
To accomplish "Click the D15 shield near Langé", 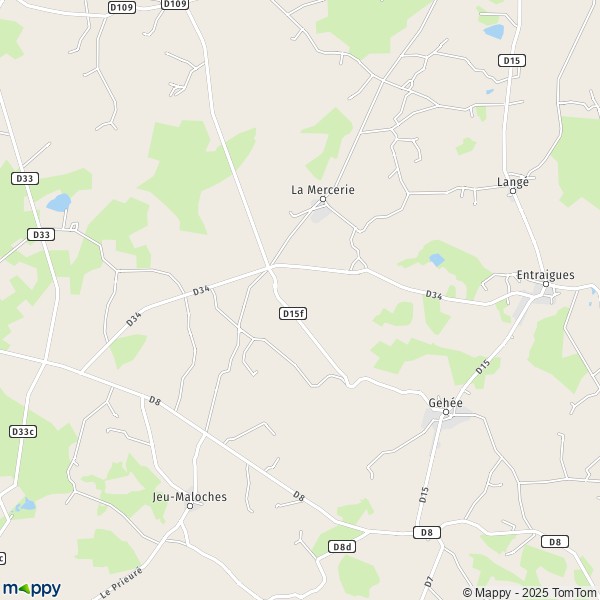I will 512,60.
